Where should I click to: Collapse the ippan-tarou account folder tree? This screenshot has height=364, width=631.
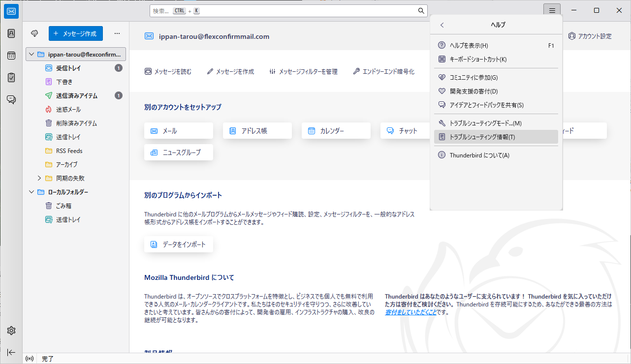point(31,54)
